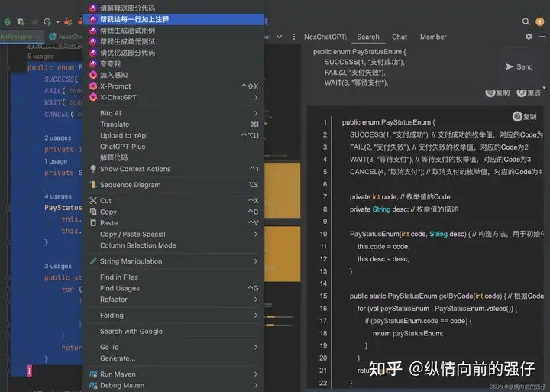550x392 pixels.
Task: Click the lightbulb Show Context Actions icon
Action: pyautogui.click(x=93, y=169)
